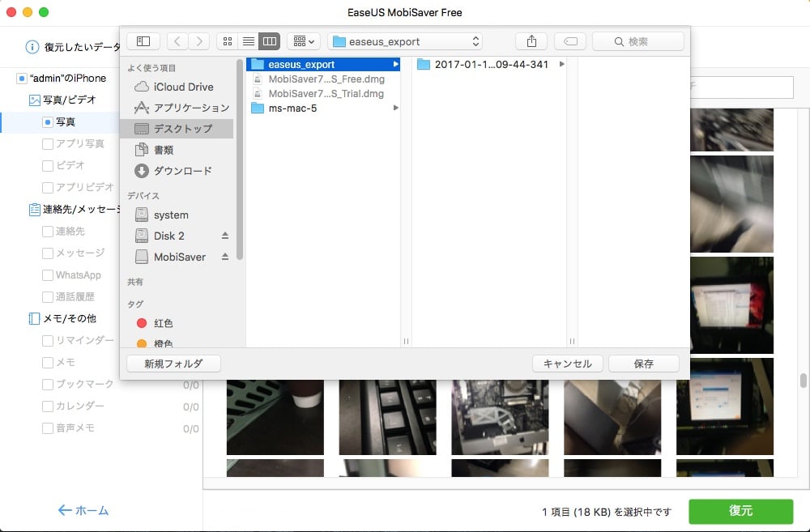Choose the 紅色 red tag
810x532 pixels.
coord(155,323)
